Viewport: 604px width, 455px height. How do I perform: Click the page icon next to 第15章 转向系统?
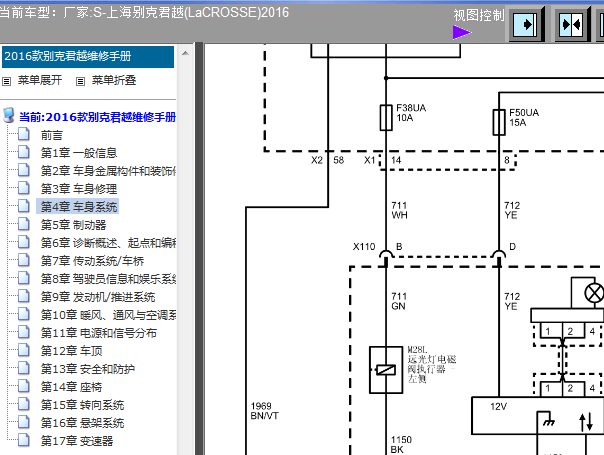[24, 404]
